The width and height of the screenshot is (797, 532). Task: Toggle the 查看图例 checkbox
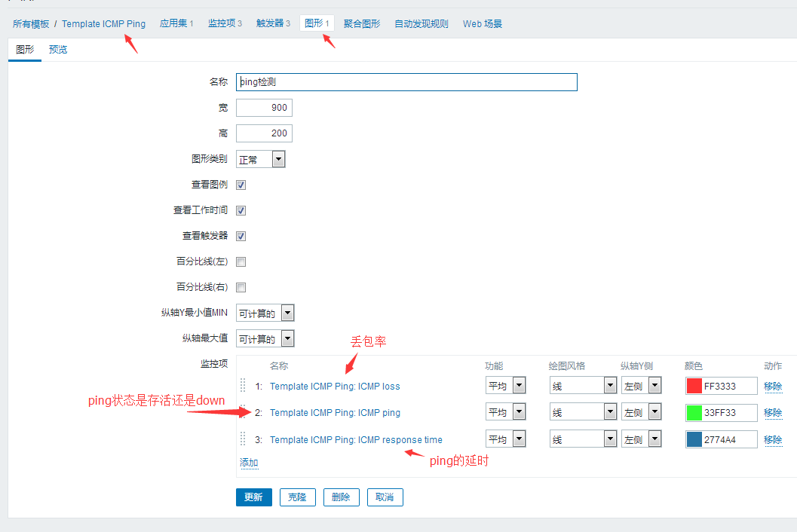(x=241, y=185)
